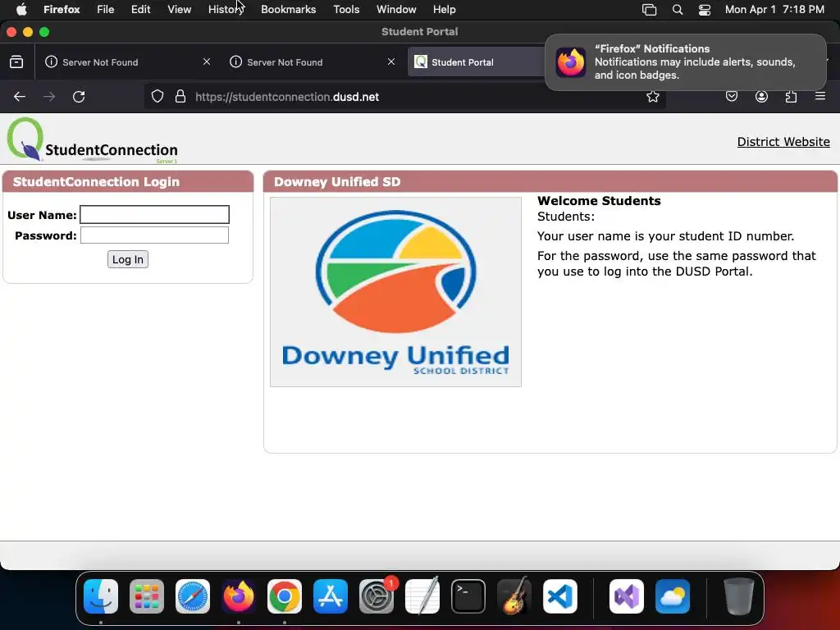Go back using the browser back arrow
The image size is (840, 630).
(20, 97)
